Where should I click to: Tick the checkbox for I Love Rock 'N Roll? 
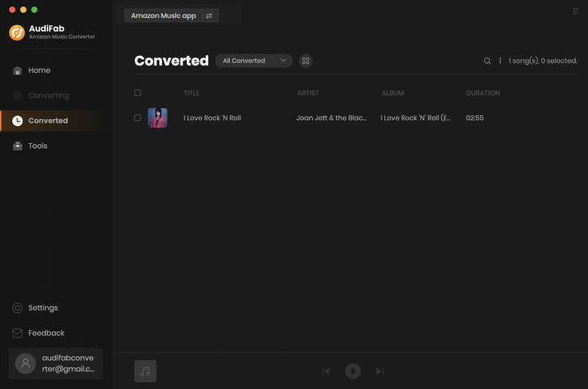point(138,118)
